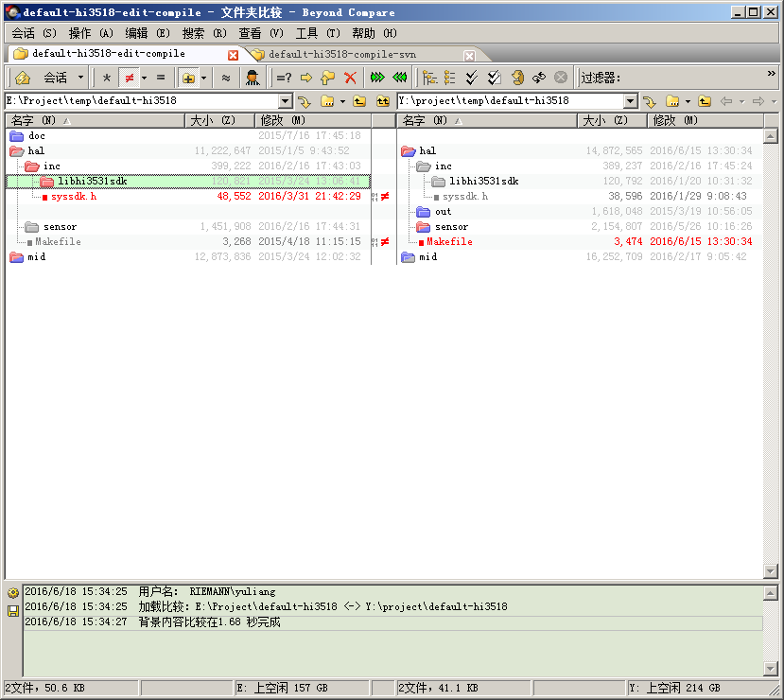Screen dimensions: 784x700
Task: Open the 工具 (T) menu
Action: (318, 33)
